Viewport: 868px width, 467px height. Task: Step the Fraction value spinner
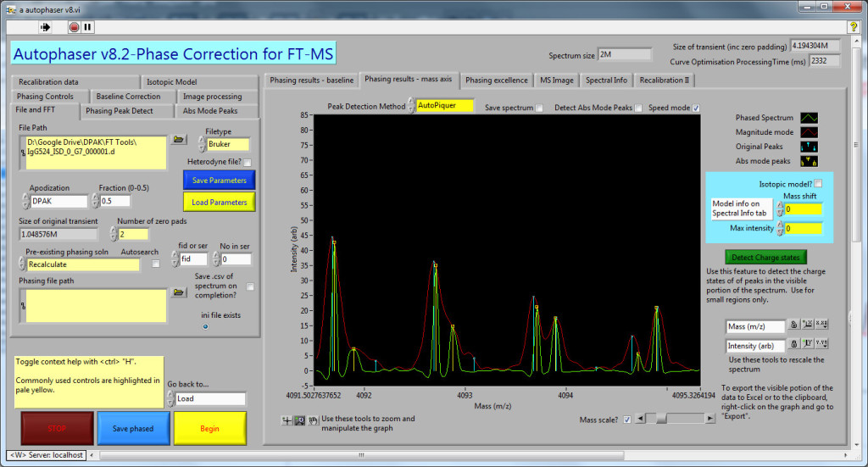pyautogui.click(x=95, y=201)
